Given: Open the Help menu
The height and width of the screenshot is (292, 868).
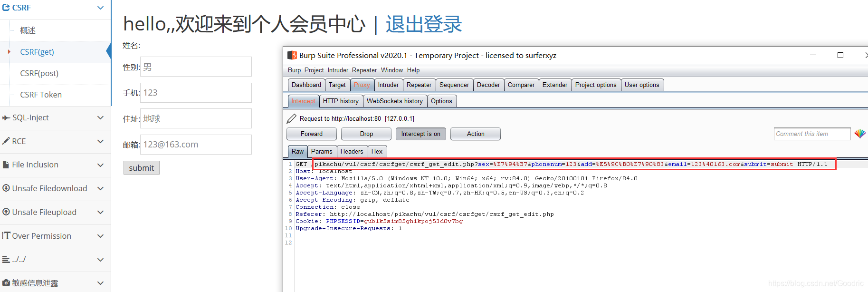Looking at the screenshot, I should (x=413, y=70).
